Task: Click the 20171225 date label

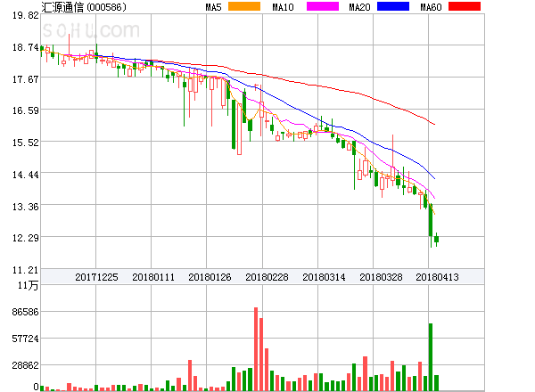Action: pyautogui.click(x=96, y=277)
